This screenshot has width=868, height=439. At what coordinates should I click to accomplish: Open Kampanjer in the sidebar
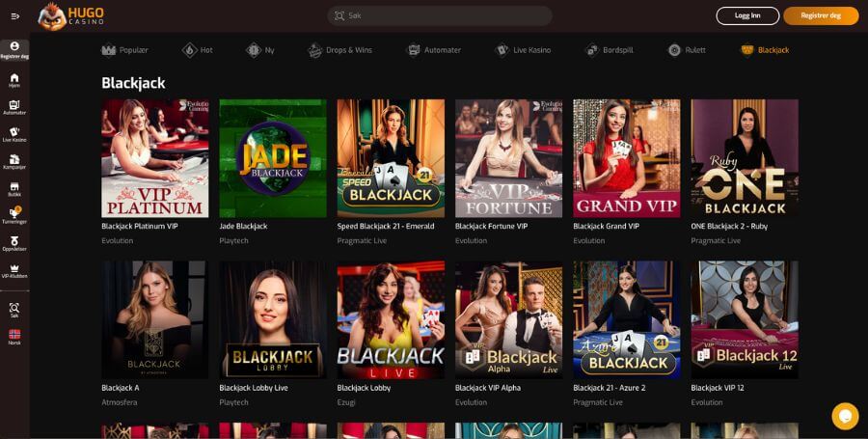click(x=14, y=162)
